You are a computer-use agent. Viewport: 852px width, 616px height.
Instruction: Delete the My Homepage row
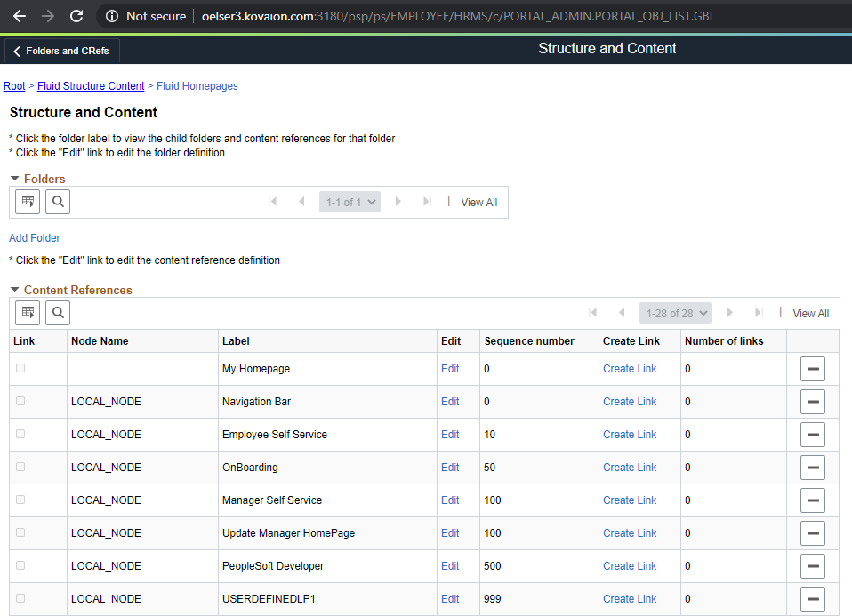coord(812,369)
